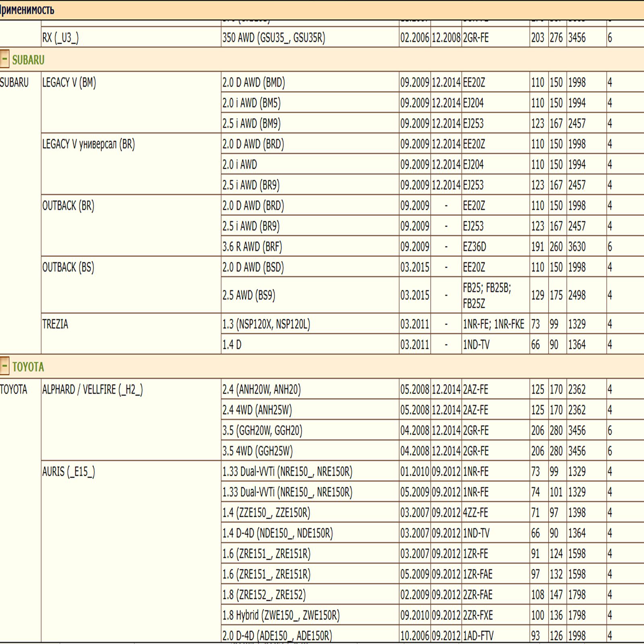This screenshot has width=644, height=644.
Task: Click the 2ZR-FXE engine code cell
Action: point(478,615)
